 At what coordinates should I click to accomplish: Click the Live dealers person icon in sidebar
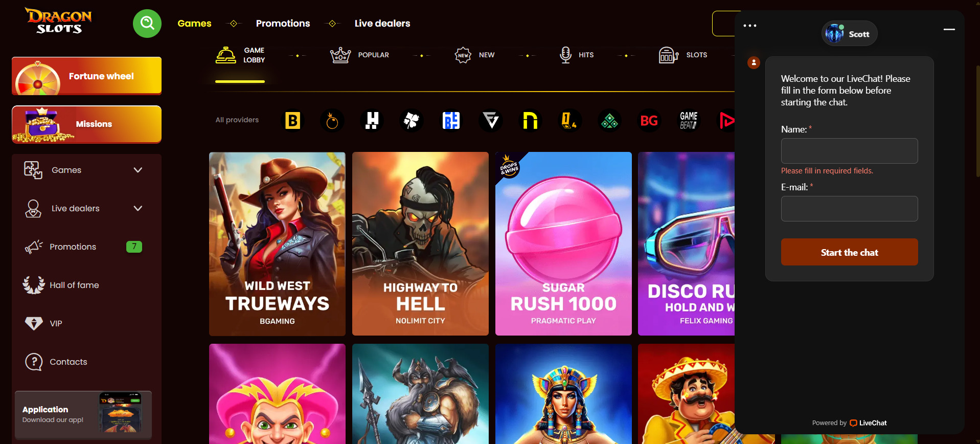[33, 208]
